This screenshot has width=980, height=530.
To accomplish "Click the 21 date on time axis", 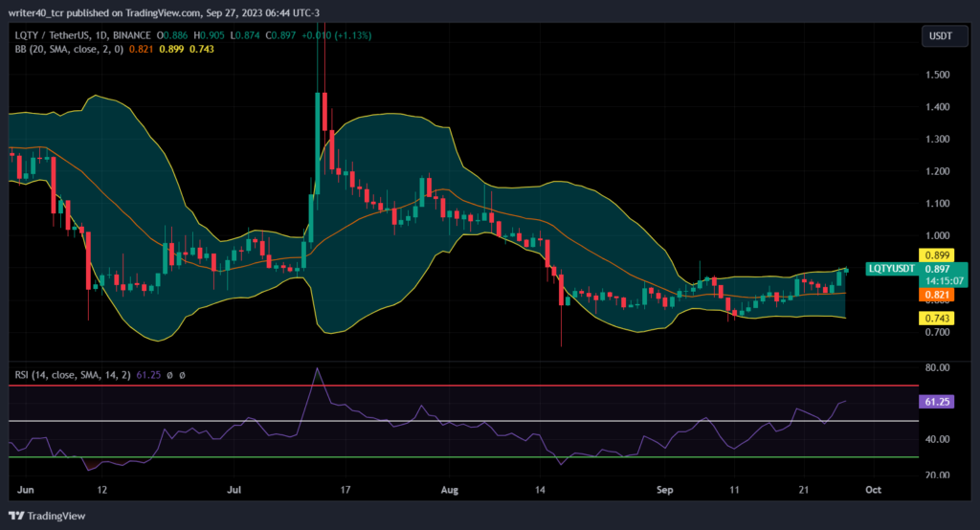I will coord(804,490).
